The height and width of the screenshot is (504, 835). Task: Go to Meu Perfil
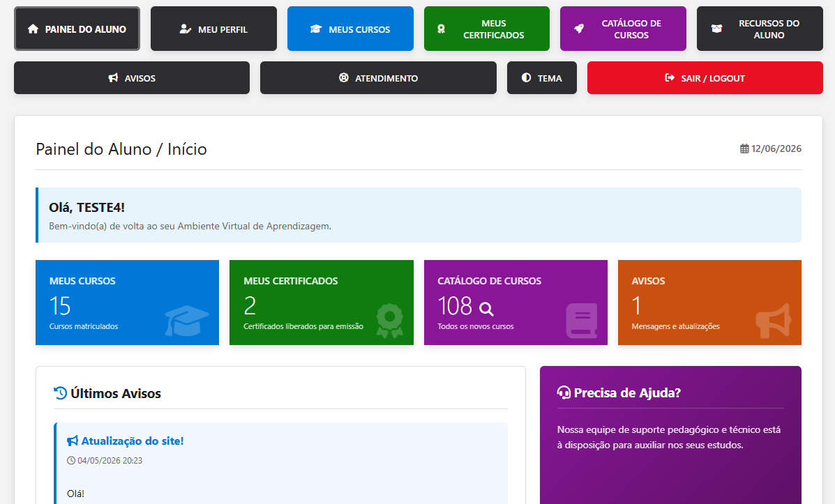(x=213, y=29)
